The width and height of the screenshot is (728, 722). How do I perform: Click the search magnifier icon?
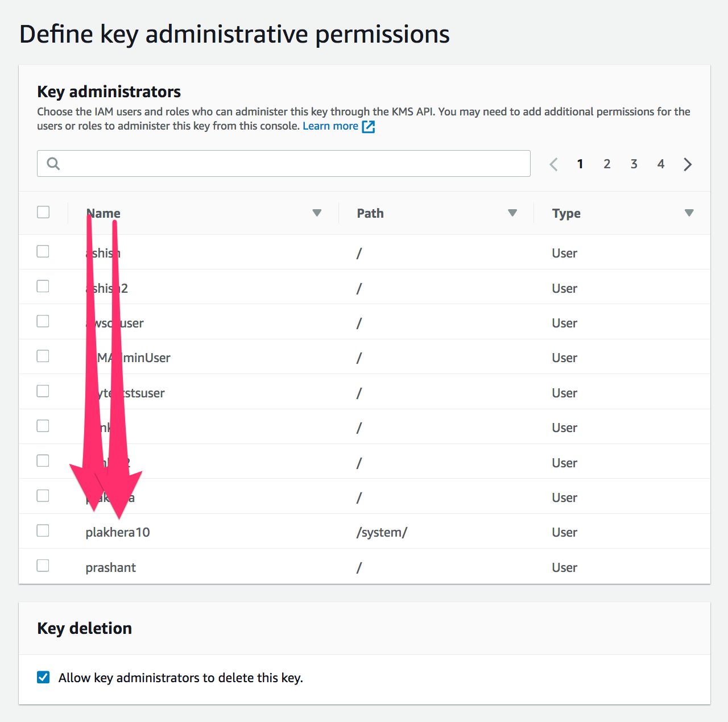point(53,163)
